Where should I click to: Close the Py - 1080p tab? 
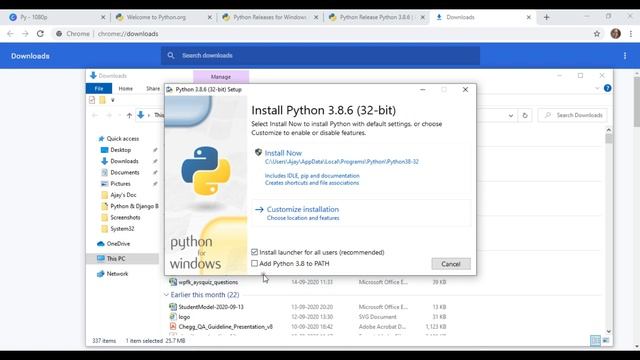click(103, 17)
